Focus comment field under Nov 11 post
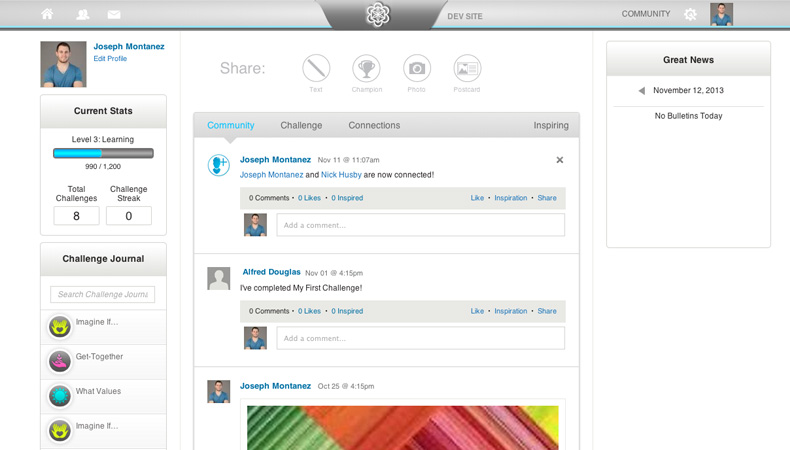 click(421, 225)
